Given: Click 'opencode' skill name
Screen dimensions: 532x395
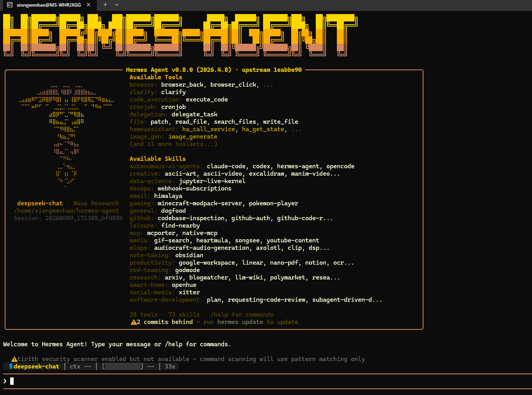Looking at the screenshot, I should pyautogui.click(x=340, y=166).
